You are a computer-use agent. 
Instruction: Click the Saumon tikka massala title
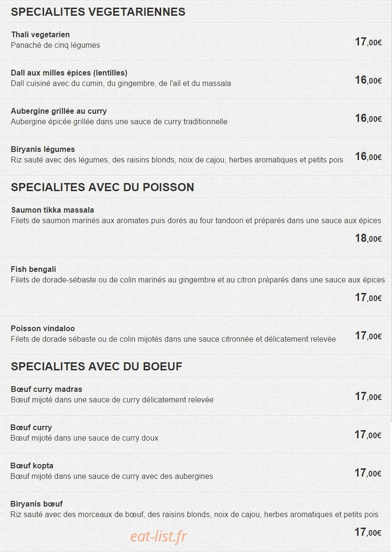[53, 210]
